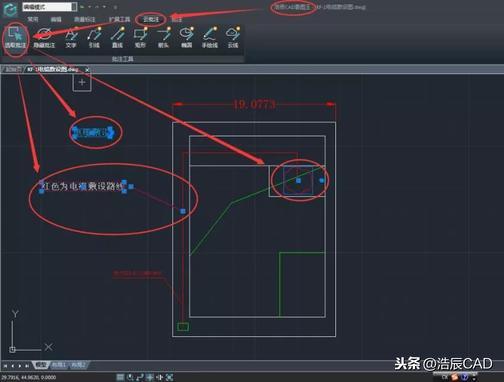
Task: Click the 隐藏批注 hide annotation icon
Action: 44,38
